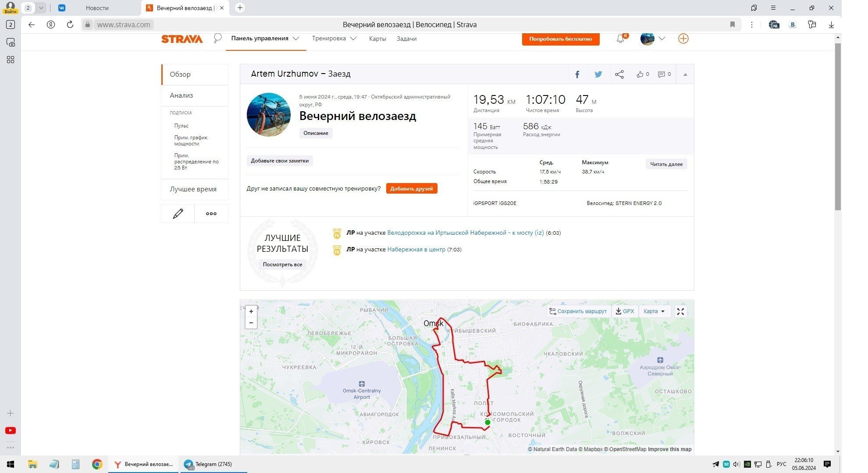Open new tab with plus button

point(240,7)
